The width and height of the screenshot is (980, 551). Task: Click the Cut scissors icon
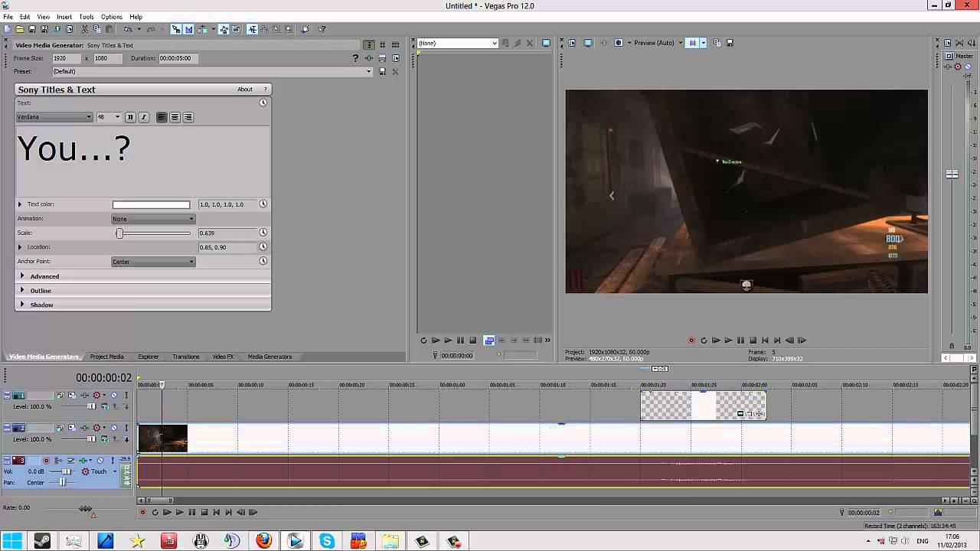point(84,29)
